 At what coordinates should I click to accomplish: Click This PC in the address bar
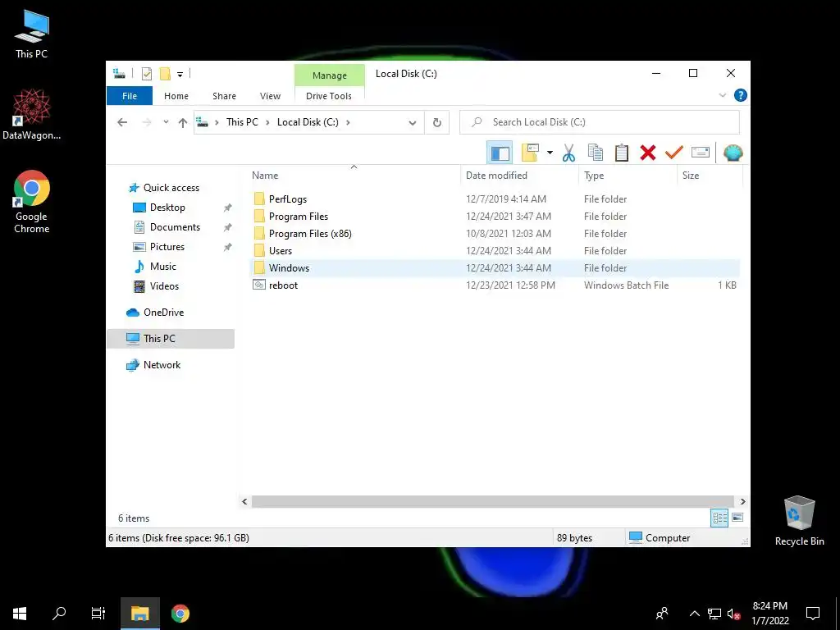242,122
